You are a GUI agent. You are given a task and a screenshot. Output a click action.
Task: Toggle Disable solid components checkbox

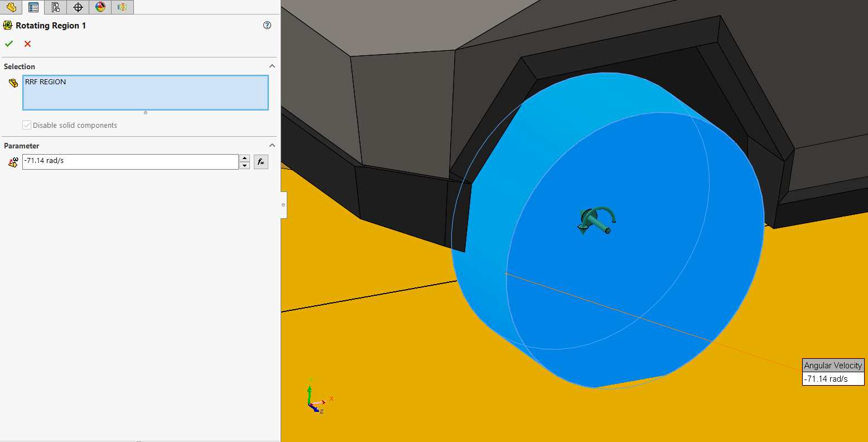coord(27,125)
